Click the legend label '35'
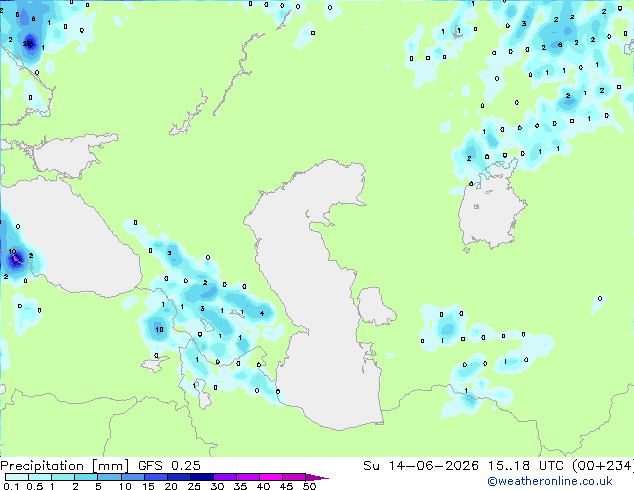634x490 pixels. [x=240, y=486]
